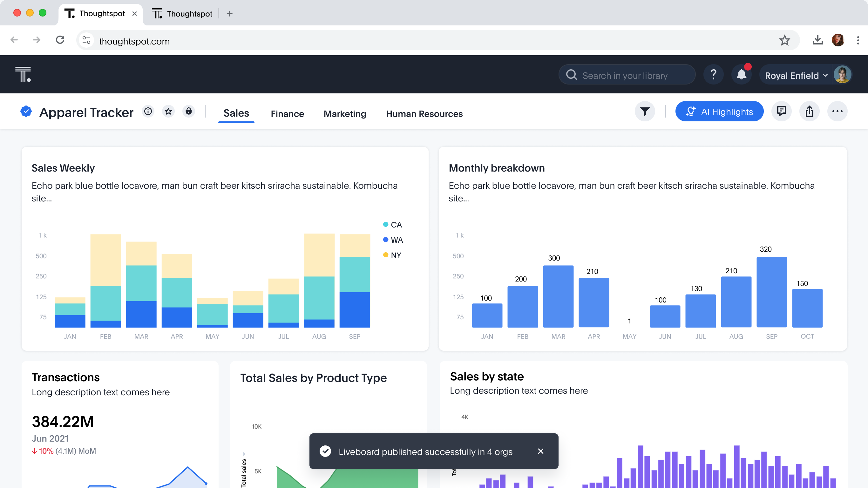Open browser downloads

pyautogui.click(x=818, y=40)
